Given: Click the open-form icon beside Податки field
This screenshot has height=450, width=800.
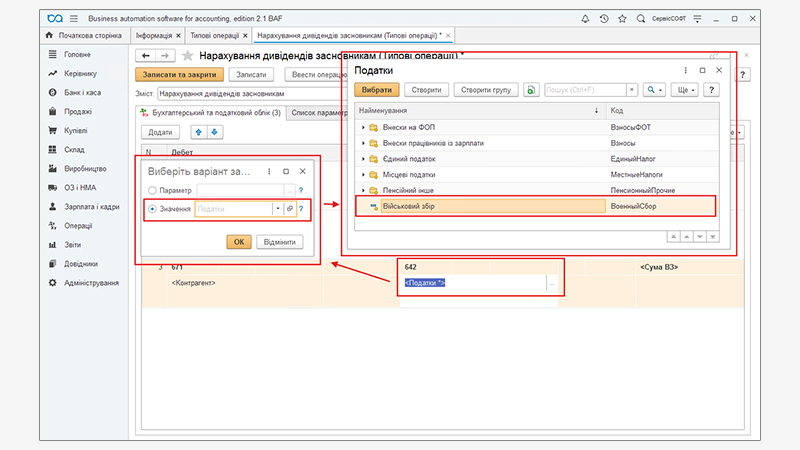Looking at the screenshot, I should (289, 208).
